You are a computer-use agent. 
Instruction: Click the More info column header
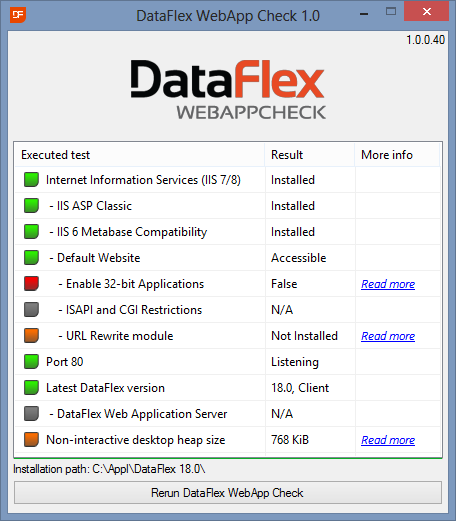click(397, 155)
